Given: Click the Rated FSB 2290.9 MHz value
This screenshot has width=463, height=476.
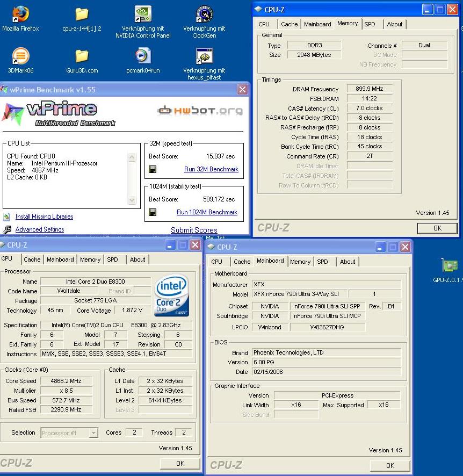Looking at the screenshot, I should click(x=66, y=409).
